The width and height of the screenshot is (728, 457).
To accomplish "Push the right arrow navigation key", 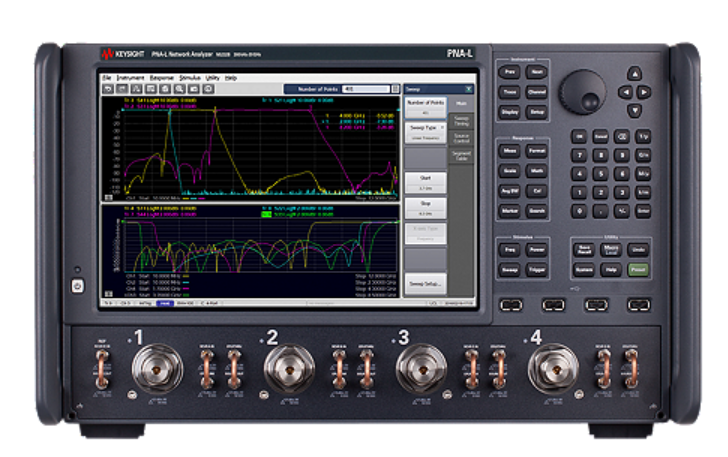I will coord(644,92).
